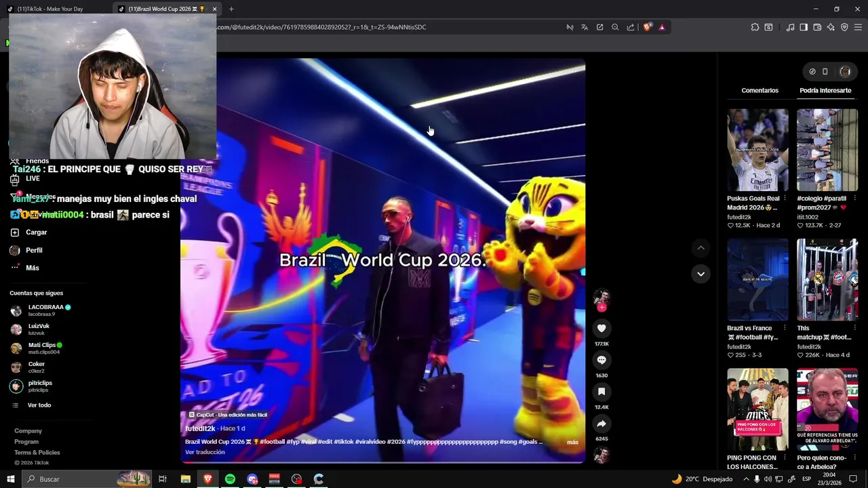Image resolution: width=868 pixels, height=488 pixels.
Task: Open the Brave VPN shield icon
Action: point(844,27)
